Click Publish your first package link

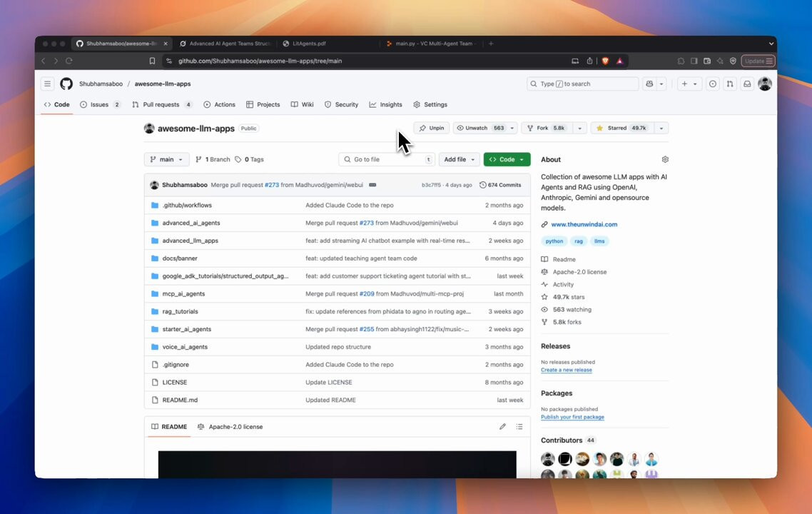pyautogui.click(x=572, y=417)
